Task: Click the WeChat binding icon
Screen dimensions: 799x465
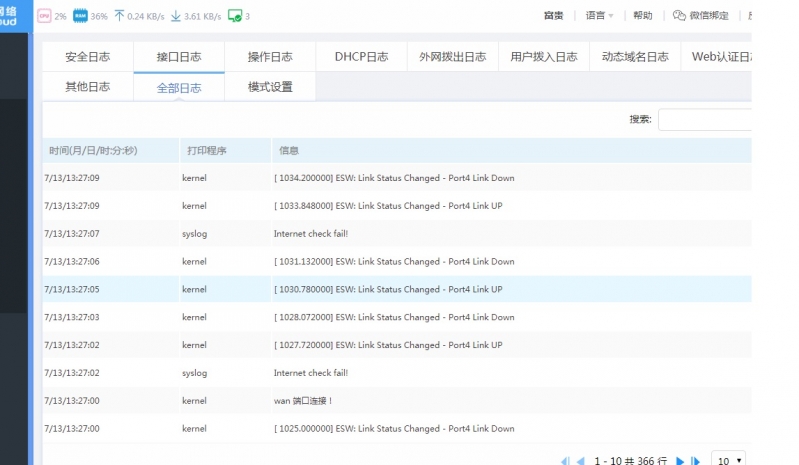Action: pos(679,16)
